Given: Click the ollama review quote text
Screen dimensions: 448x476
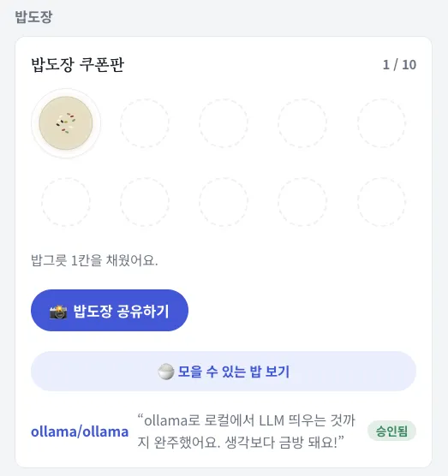Looking at the screenshot, I should tap(247, 431).
